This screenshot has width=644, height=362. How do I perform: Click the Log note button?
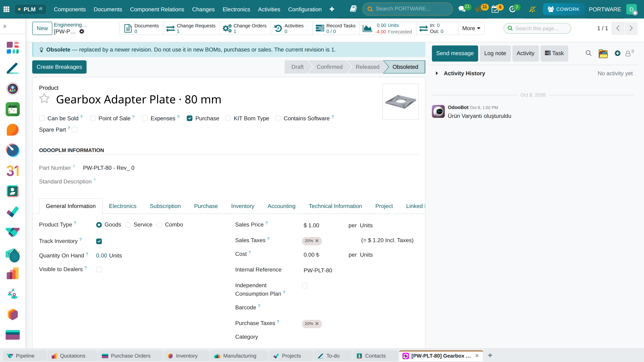[495, 53]
